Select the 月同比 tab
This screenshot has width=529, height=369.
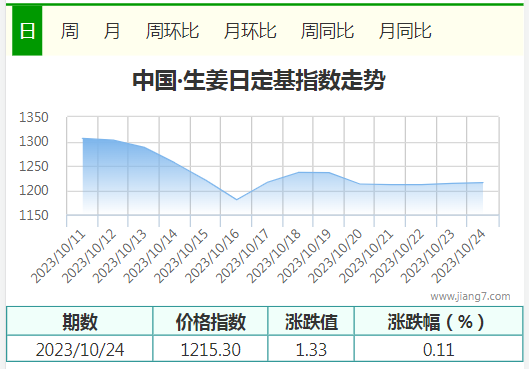pyautogui.click(x=405, y=31)
